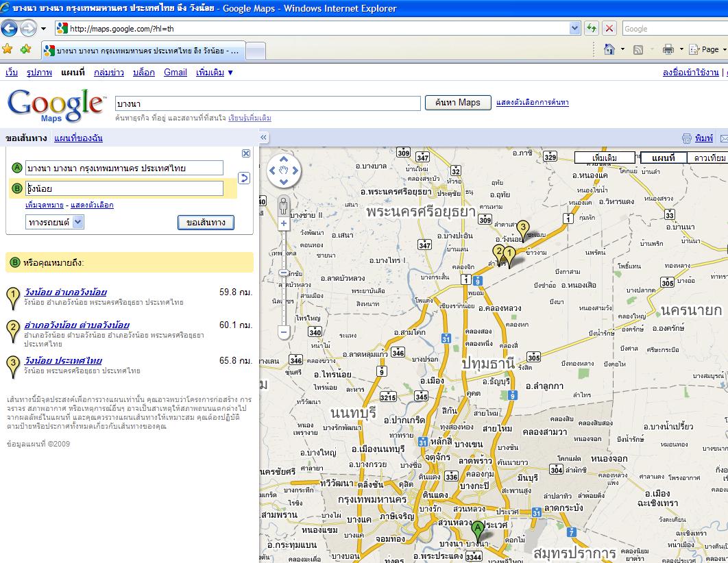Select suggestion วังน้อย ประเทศไทย
This screenshot has height=563, width=728.
tap(63, 361)
